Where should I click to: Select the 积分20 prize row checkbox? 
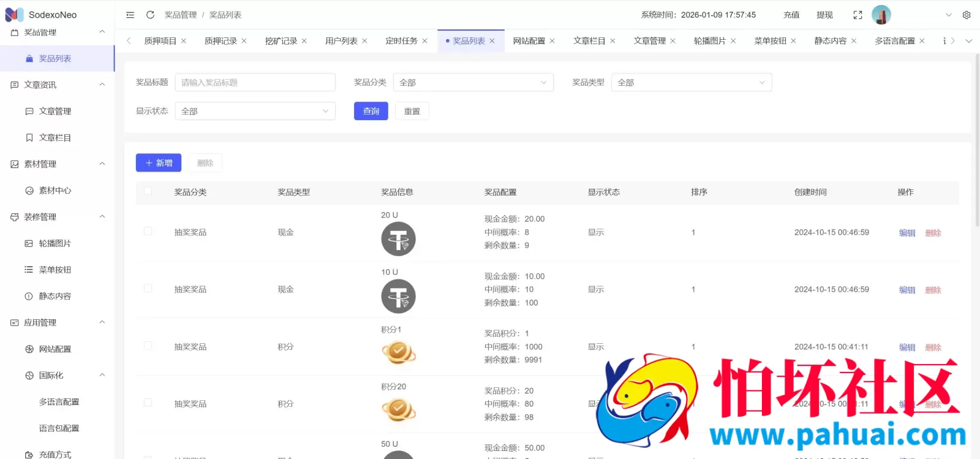148,403
